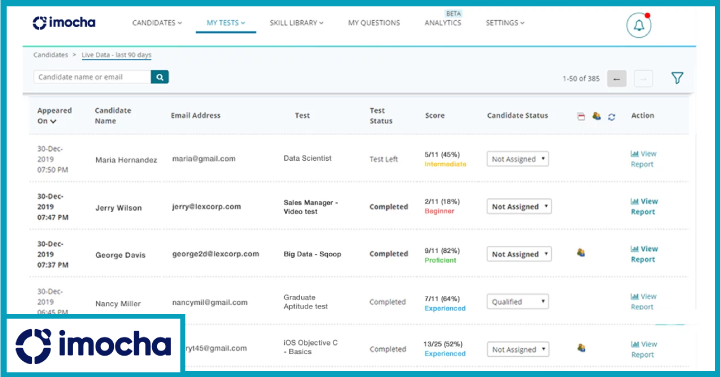Go to previous page arrow

click(617, 79)
